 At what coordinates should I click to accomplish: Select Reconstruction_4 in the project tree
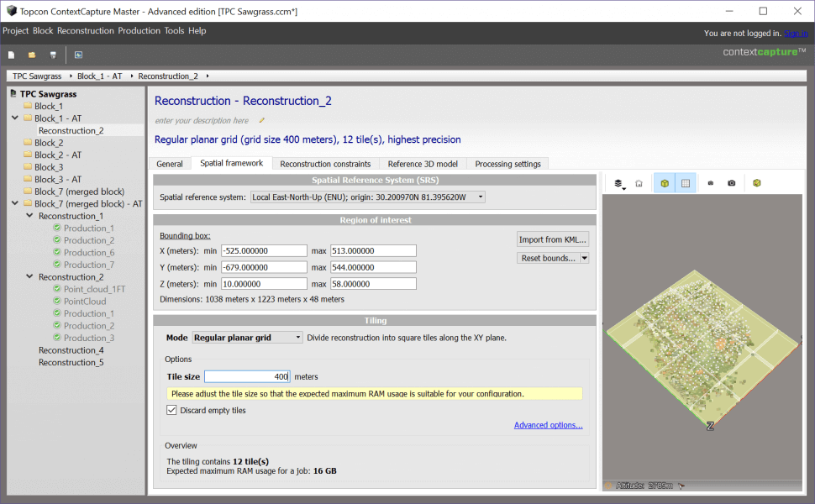point(71,350)
